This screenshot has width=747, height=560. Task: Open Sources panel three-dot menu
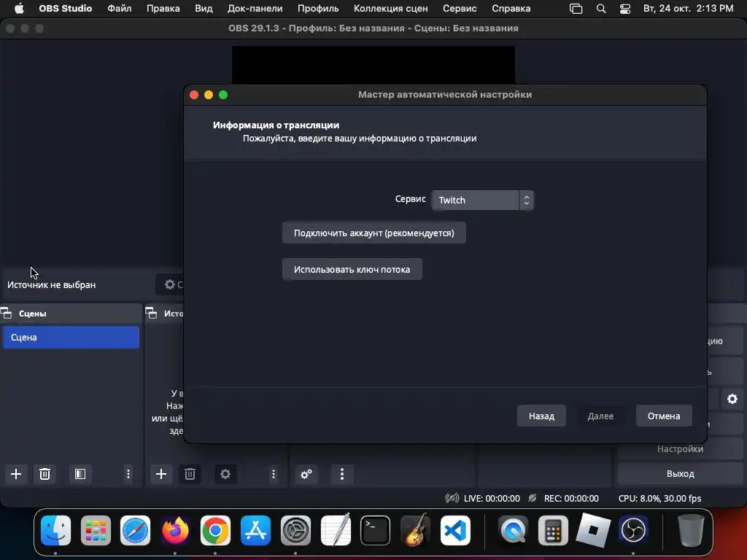point(274,474)
